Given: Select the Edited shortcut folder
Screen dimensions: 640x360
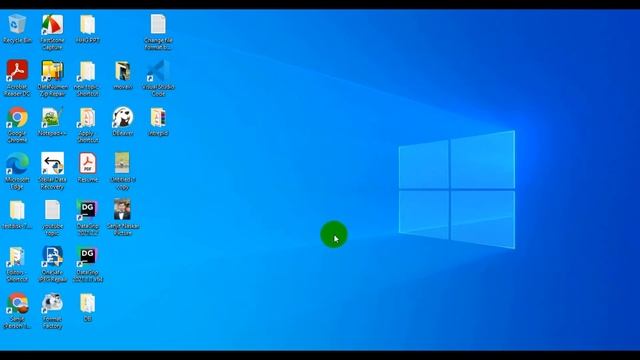Looking at the screenshot, I should pos(17,264).
